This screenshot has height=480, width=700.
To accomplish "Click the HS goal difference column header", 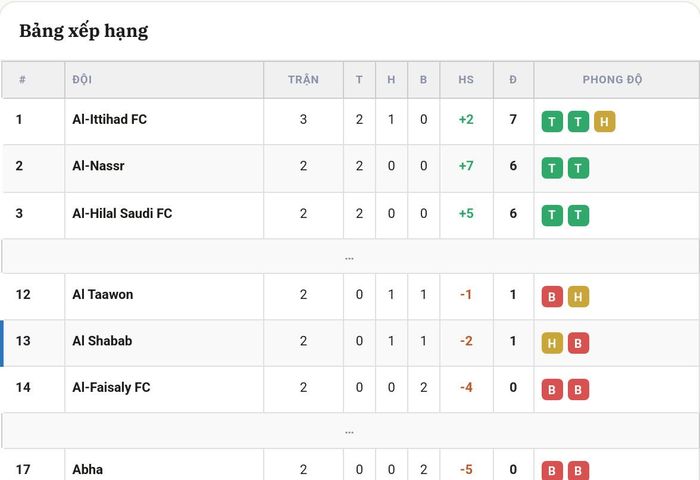I will [466, 79].
